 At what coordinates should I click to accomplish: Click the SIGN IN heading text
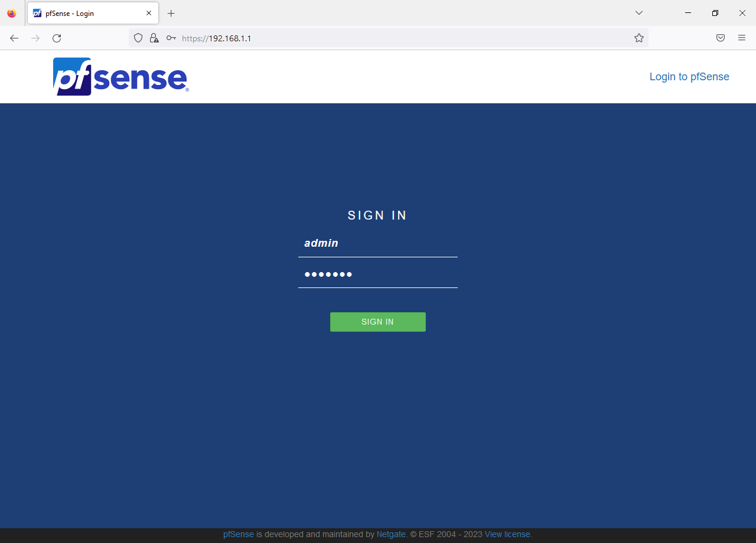click(x=378, y=215)
